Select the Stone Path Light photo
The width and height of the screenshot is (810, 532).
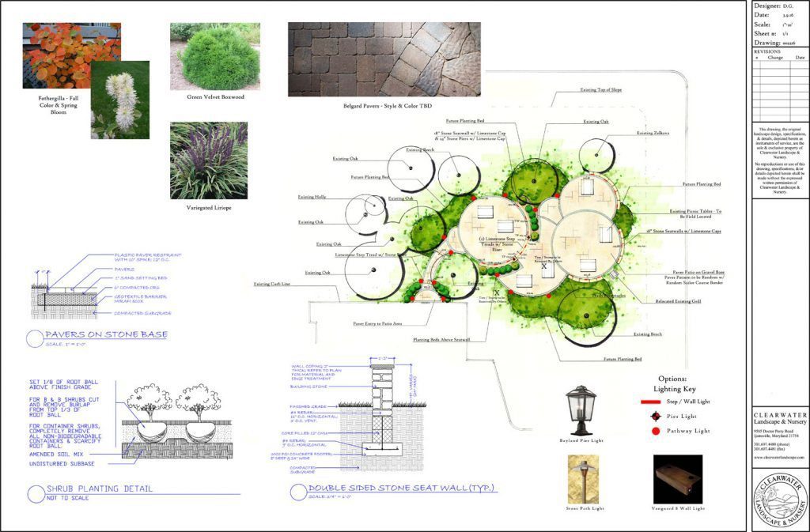click(583, 478)
